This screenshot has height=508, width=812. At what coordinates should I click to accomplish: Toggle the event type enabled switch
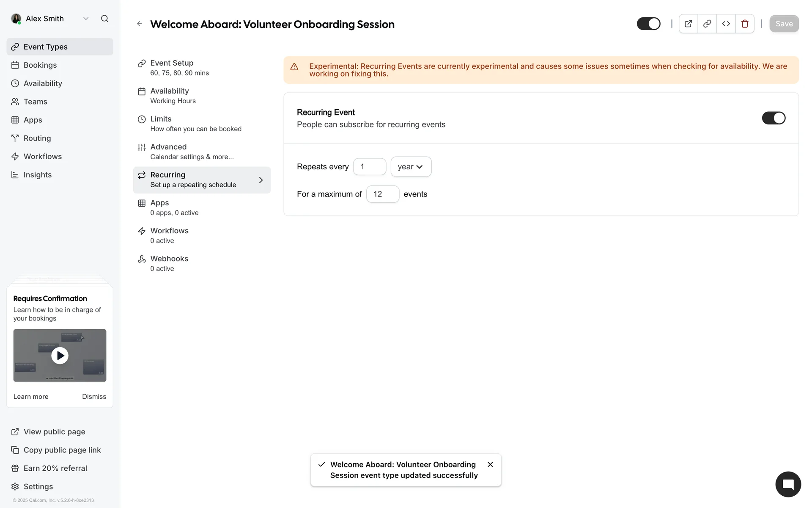[x=648, y=24]
